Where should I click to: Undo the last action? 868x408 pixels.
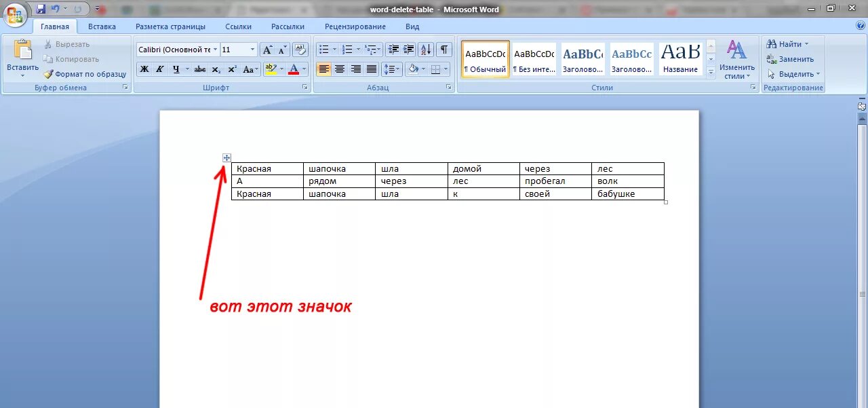pyautogui.click(x=56, y=10)
